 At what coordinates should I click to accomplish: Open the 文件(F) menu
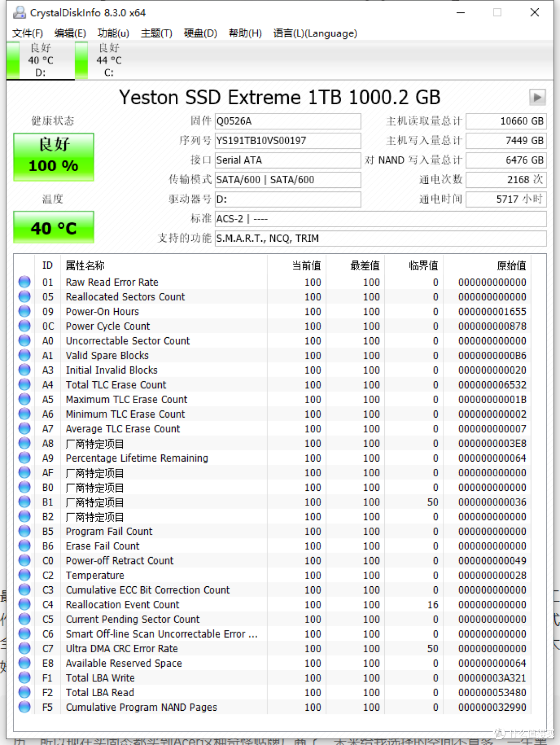click(x=27, y=33)
